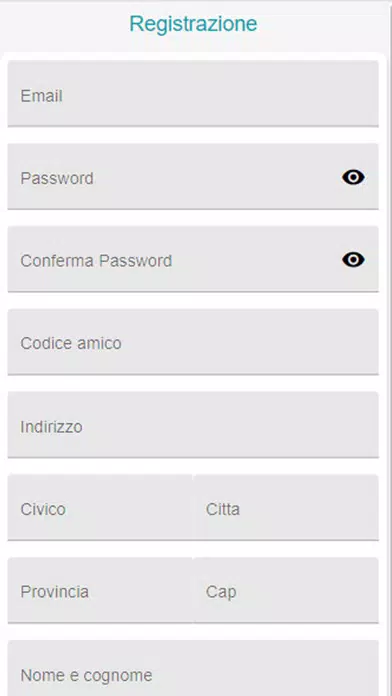This screenshot has width=392, height=696.
Task: Focus the Indirizzo address field
Action: pyautogui.click(x=193, y=424)
